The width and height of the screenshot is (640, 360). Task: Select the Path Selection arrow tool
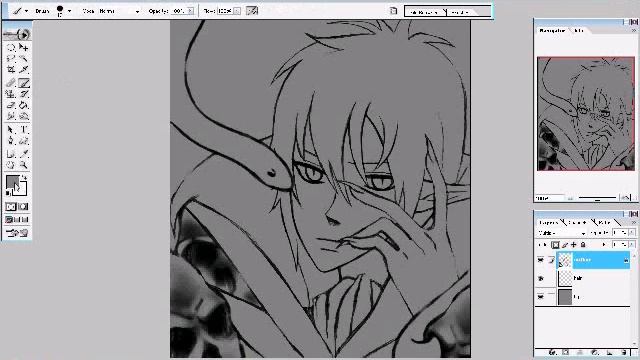(11, 130)
